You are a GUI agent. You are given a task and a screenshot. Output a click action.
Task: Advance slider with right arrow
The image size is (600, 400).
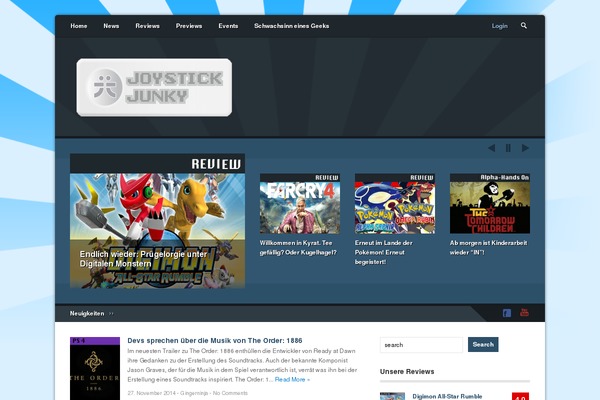525,148
